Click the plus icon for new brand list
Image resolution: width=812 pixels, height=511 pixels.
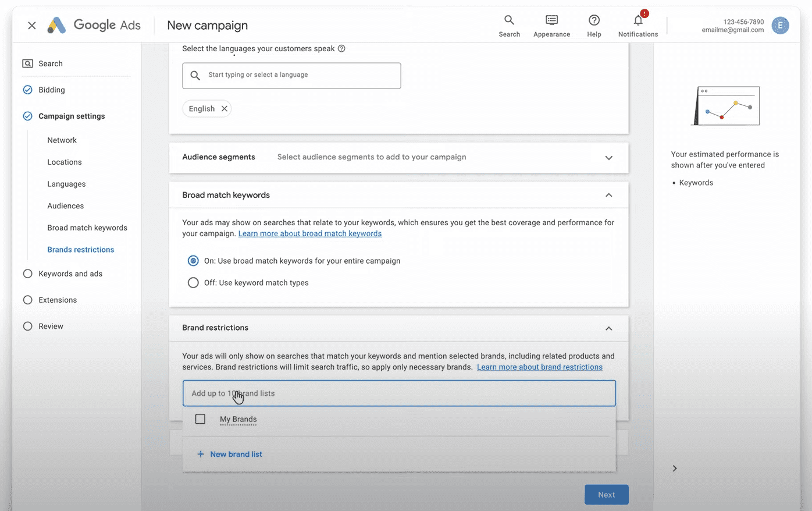(201, 454)
